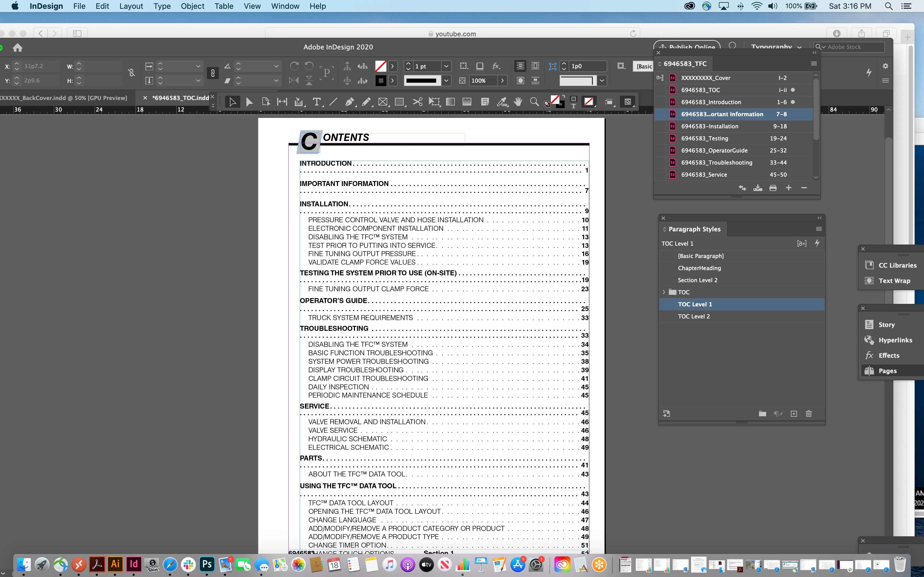The image size is (924, 577).
Task: Pick the Scissors tool
Action: point(417,102)
